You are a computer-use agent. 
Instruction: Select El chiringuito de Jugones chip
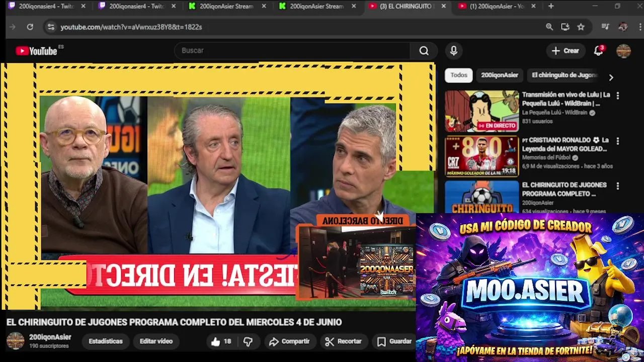tap(564, 75)
